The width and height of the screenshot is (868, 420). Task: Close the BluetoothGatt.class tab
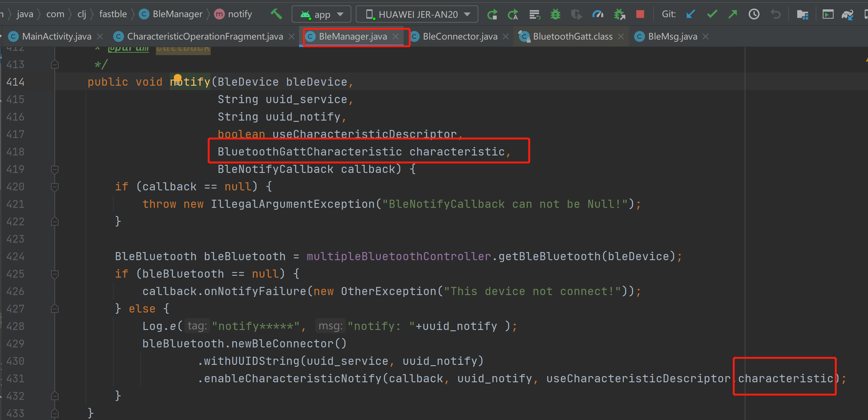point(621,36)
